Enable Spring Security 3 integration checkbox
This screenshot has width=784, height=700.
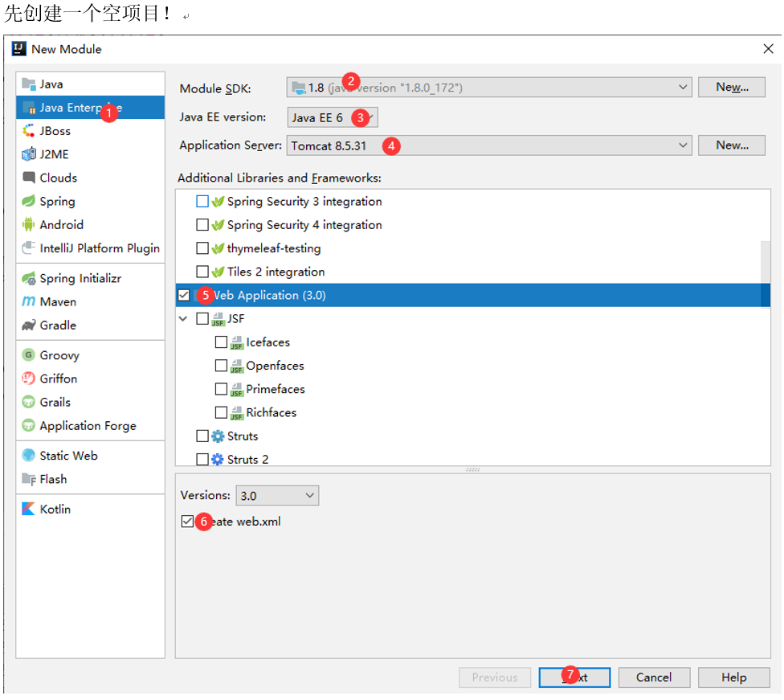click(202, 201)
